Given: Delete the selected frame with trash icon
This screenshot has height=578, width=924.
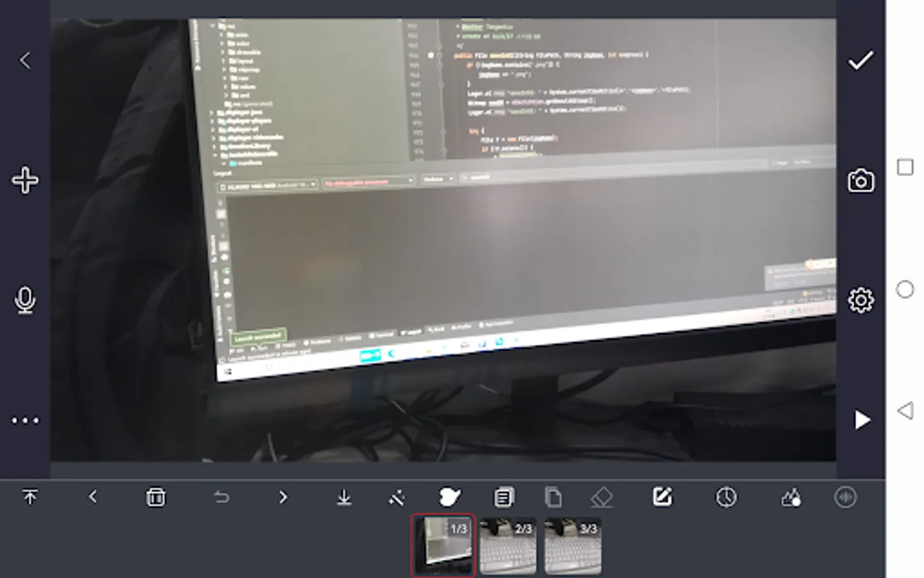Looking at the screenshot, I should (155, 497).
